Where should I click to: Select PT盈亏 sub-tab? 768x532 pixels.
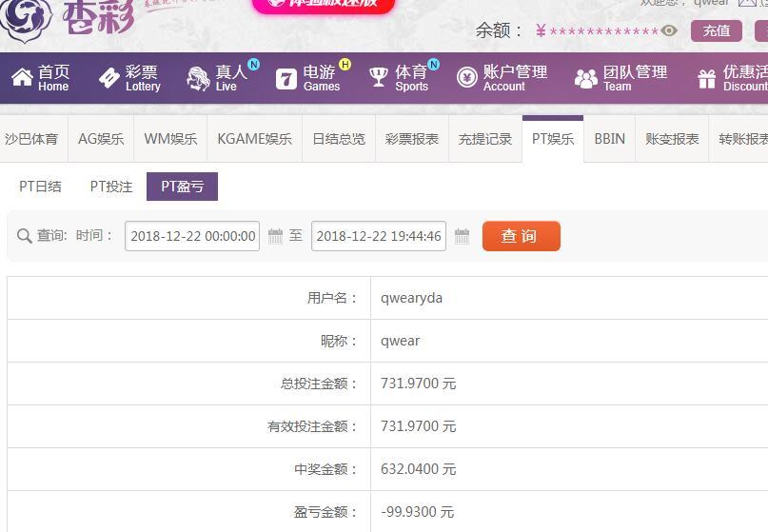click(x=182, y=187)
